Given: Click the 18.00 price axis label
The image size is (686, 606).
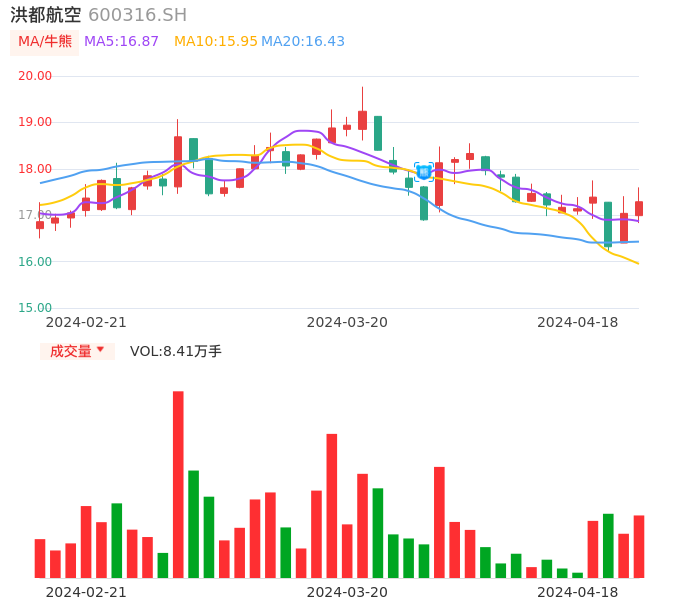Looking at the screenshot, I should click(x=35, y=169).
